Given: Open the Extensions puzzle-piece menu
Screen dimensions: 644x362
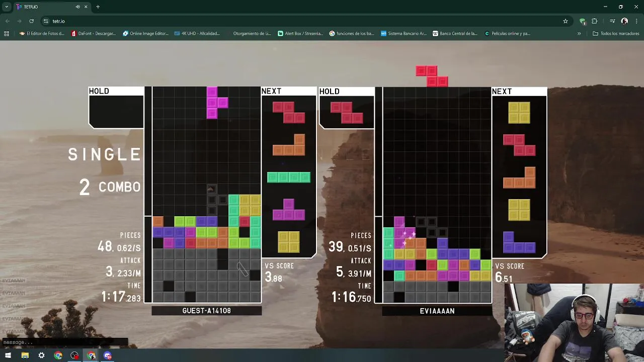Looking at the screenshot, I should click(x=595, y=21).
